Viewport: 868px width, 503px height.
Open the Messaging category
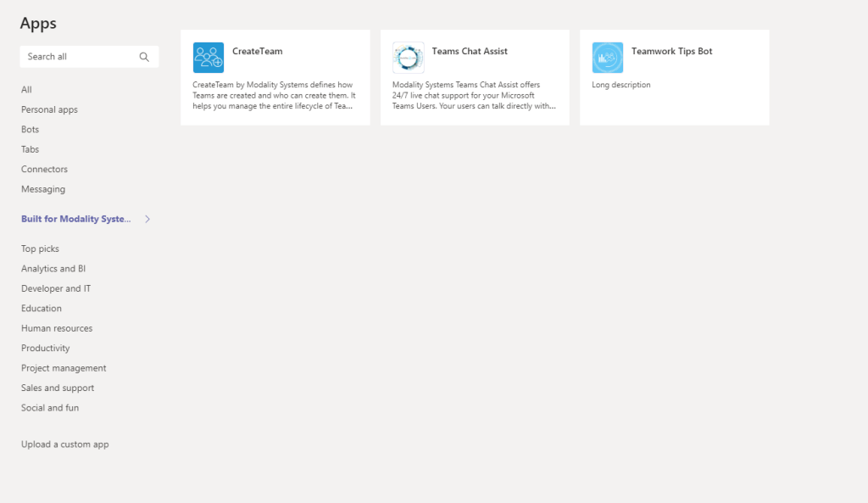point(43,189)
